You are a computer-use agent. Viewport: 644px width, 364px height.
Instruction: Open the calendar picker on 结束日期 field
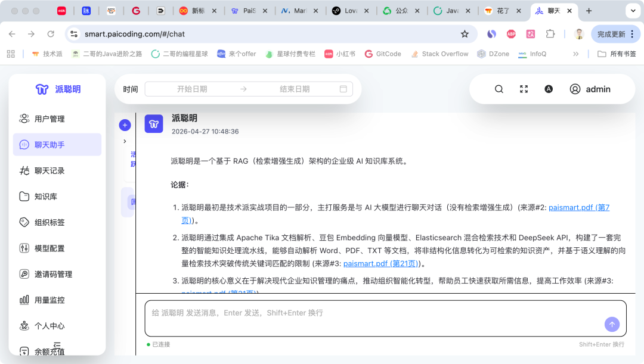(342, 89)
